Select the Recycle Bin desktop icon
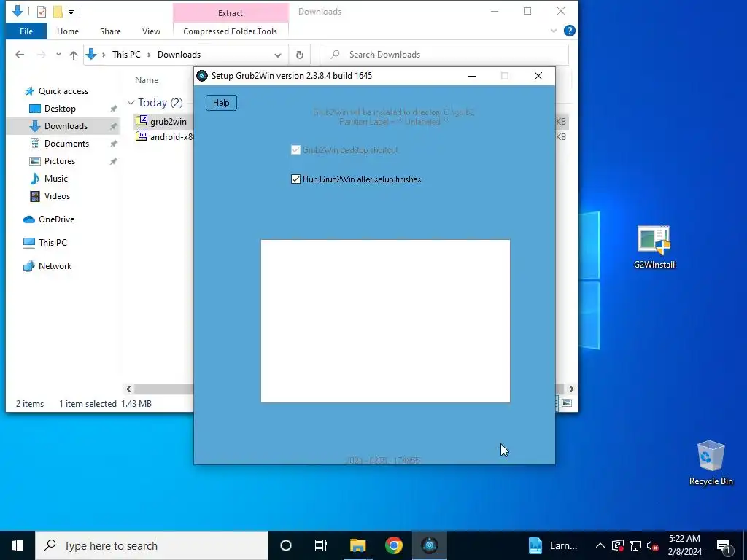Screen dimensions: 747x560 click(711, 463)
